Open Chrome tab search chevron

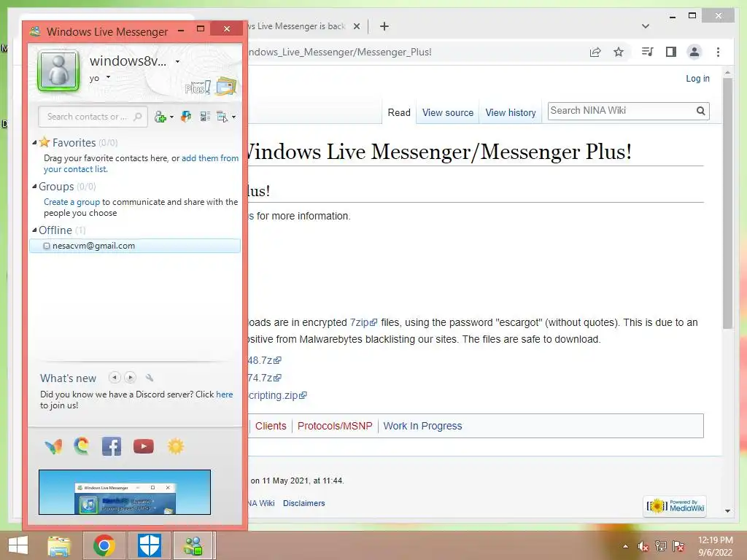point(646,26)
